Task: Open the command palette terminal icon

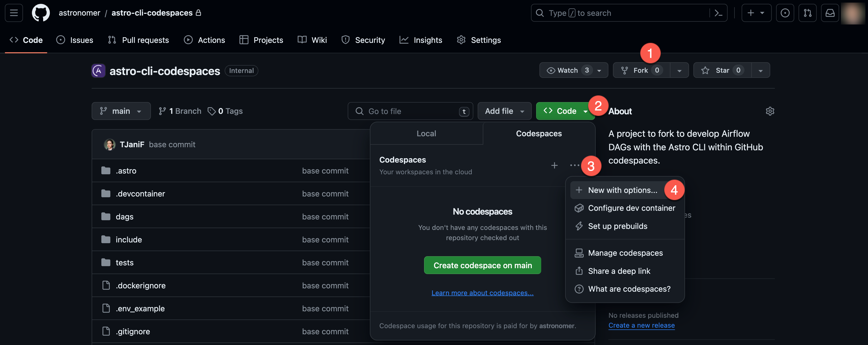Action: (718, 13)
